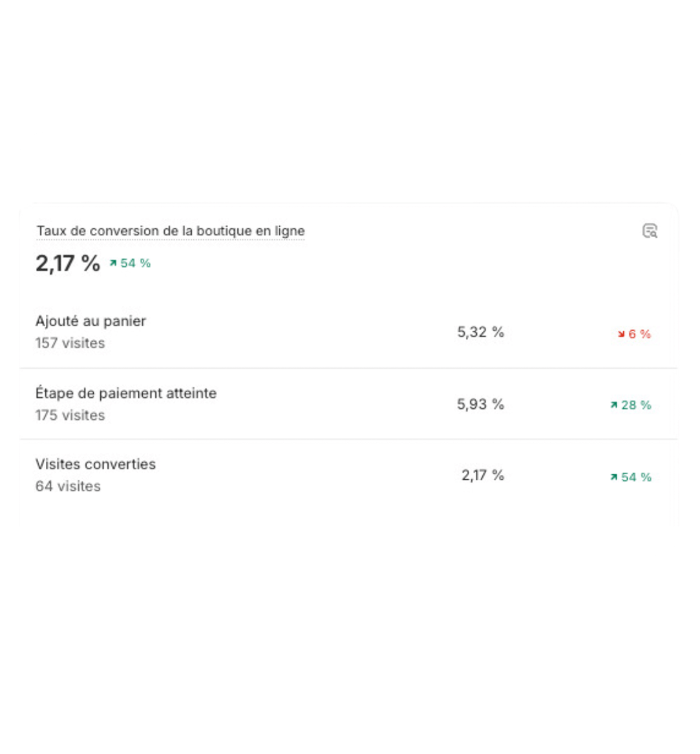Screen dimensions: 700x754
Task: Click the red 6 % change text
Action: click(640, 334)
